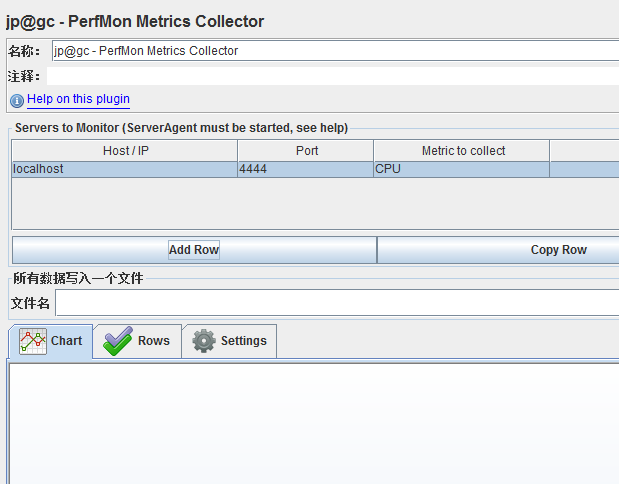Click the Port column header
619x484 pixels.
[306, 150]
